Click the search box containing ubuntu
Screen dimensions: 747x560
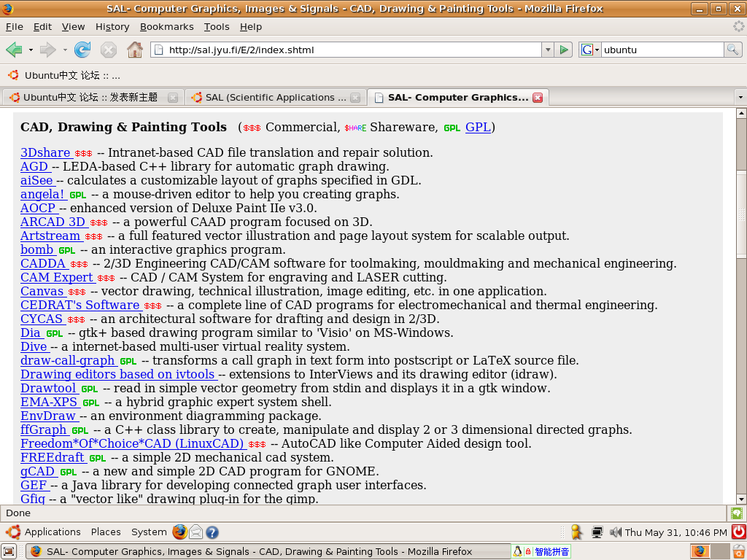tap(662, 50)
